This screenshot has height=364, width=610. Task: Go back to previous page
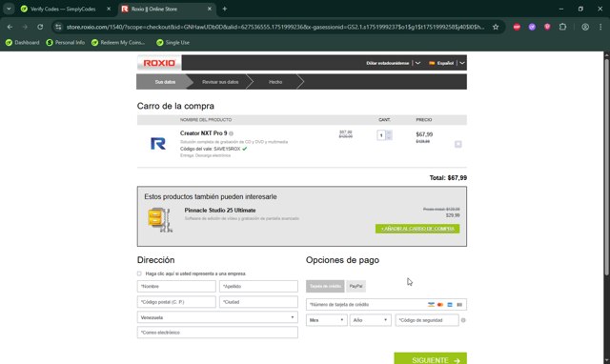click(x=10, y=27)
